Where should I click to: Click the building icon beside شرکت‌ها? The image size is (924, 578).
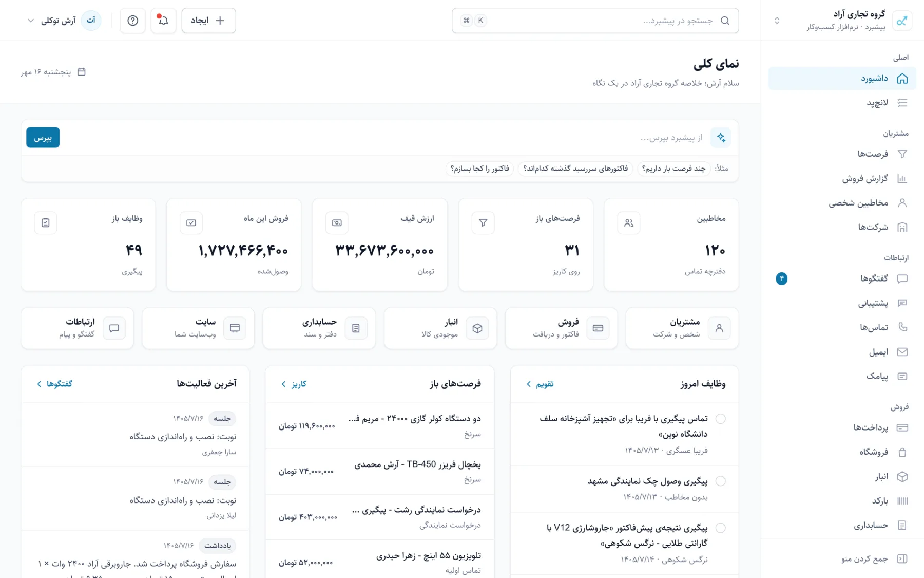click(x=902, y=227)
